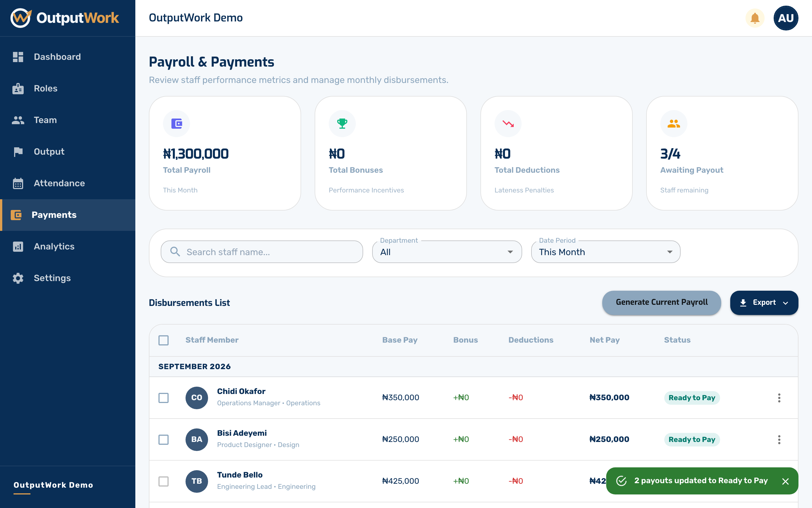Click the Search staff name field
This screenshot has width=812, height=508.
coord(262,252)
